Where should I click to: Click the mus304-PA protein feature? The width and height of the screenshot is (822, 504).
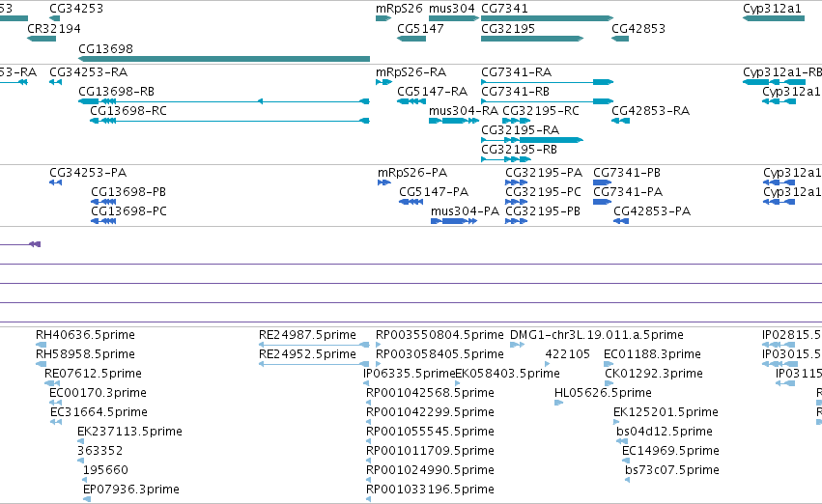454,221
